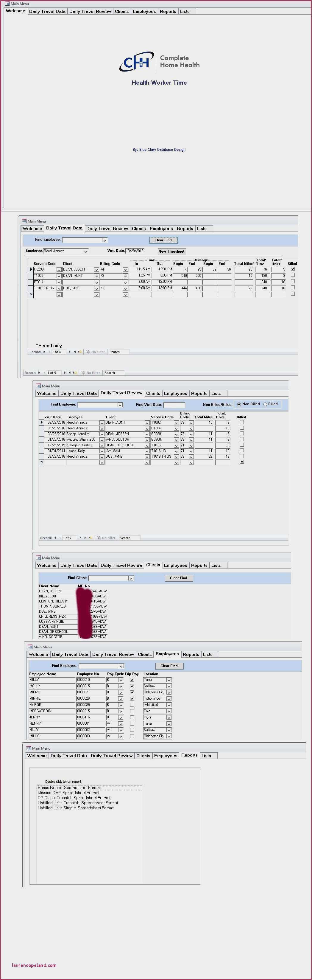Enable Trip Pay checkbox for MARGE
The width and height of the screenshot is (312, 980).
(x=132, y=705)
